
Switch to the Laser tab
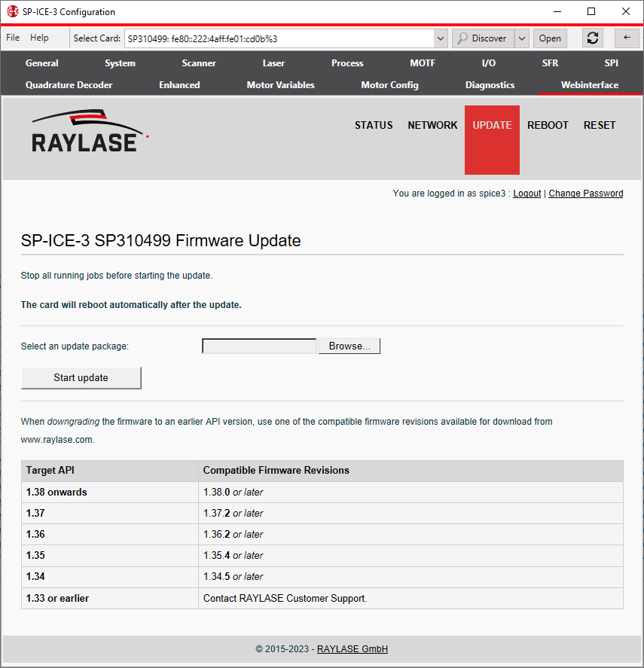point(273,63)
